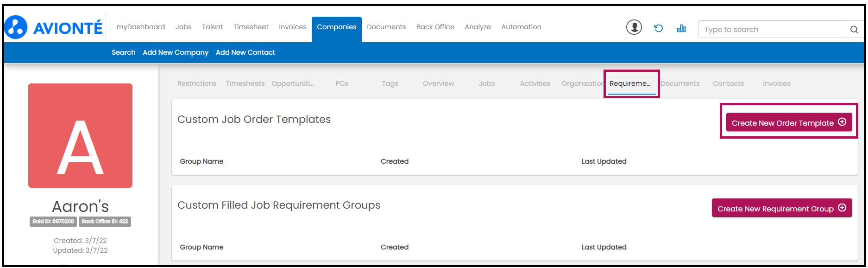Screen dimensions: 868x268
Task: Select the Requirements tab
Action: pyautogui.click(x=631, y=83)
